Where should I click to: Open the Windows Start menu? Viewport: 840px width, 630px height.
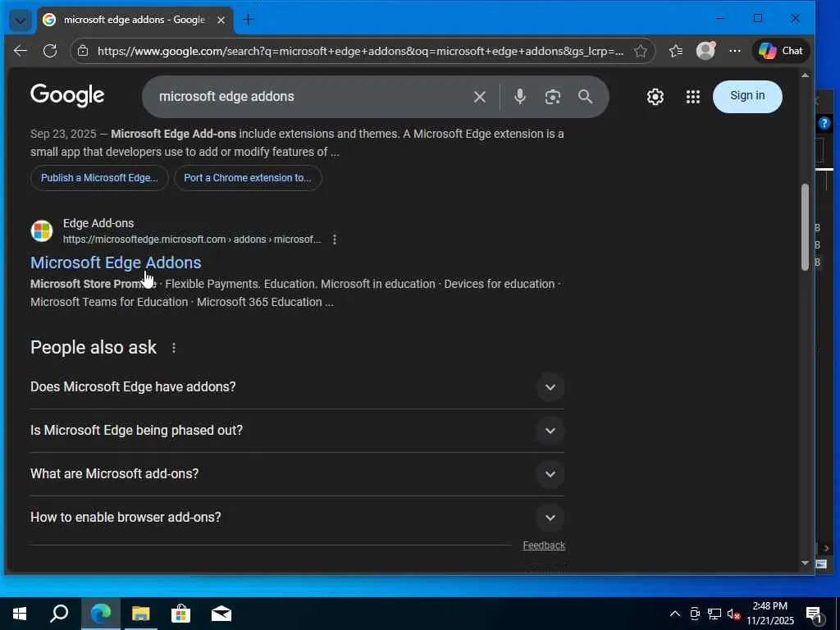point(20,614)
